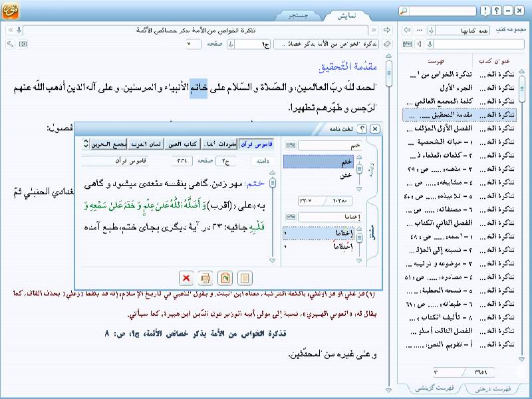This screenshot has width=532, height=399.
Task: Select the مفردات dictionary tab
Action: click(x=220, y=144)
